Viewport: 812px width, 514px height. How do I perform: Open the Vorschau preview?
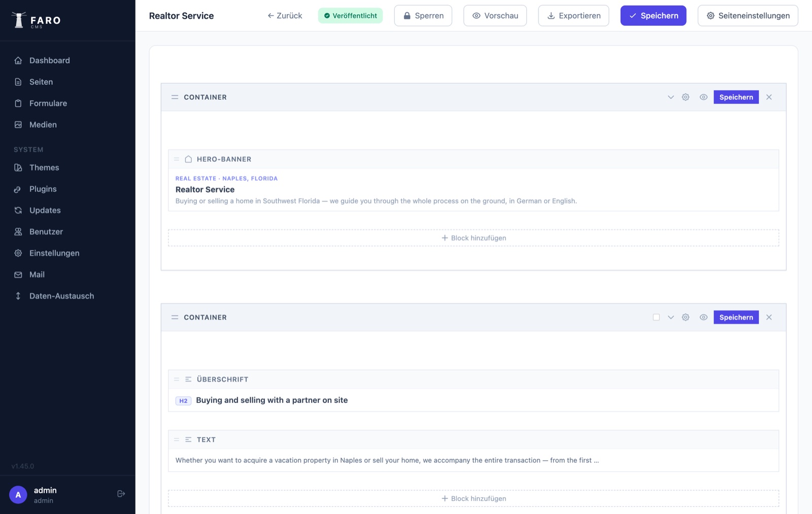click(495, 16)
